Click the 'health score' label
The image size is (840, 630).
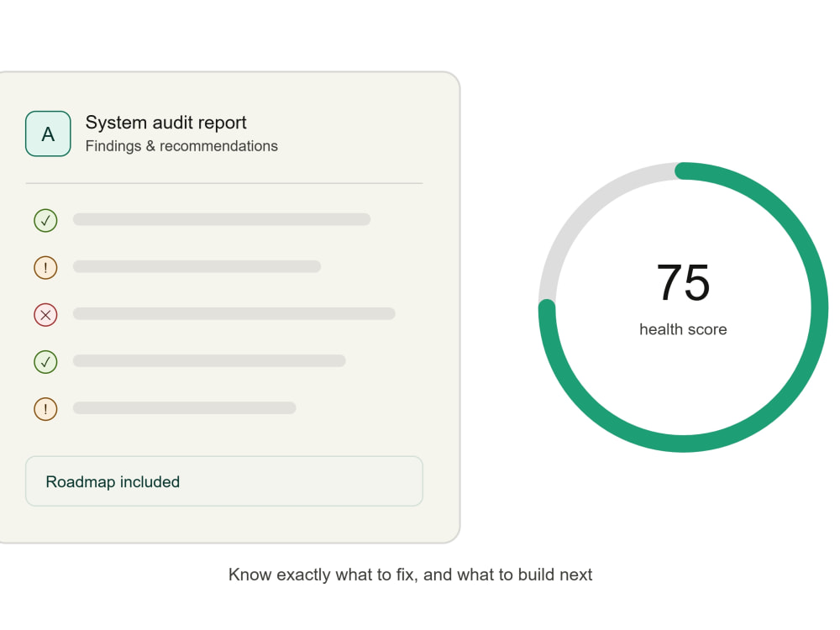click(x=683, y=329)
